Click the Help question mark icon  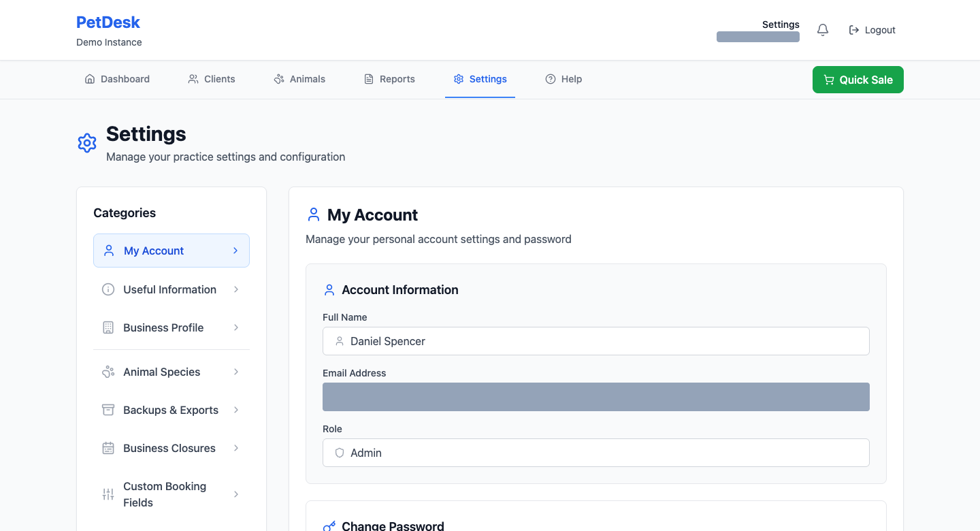click(x=551, y=79)
